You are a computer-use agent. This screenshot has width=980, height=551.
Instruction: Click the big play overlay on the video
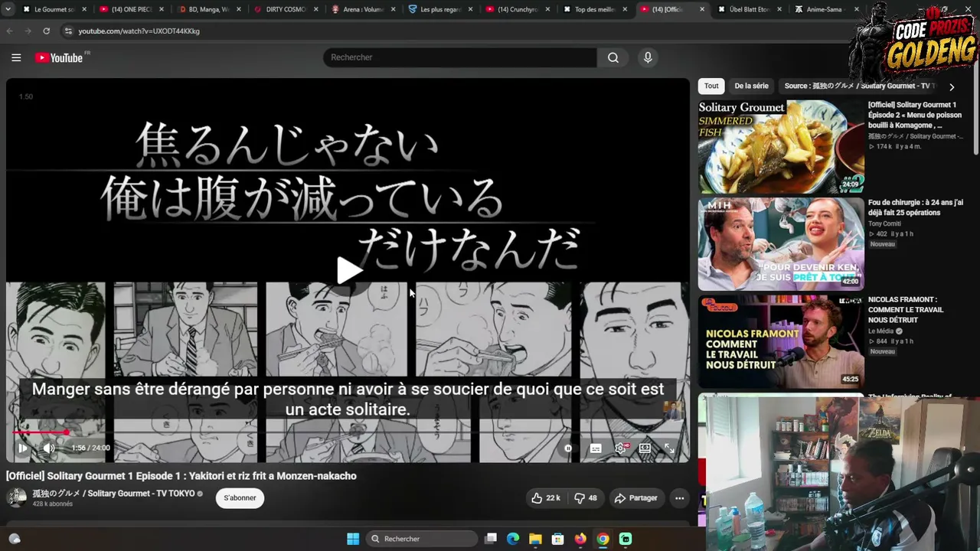pos(350,271)
